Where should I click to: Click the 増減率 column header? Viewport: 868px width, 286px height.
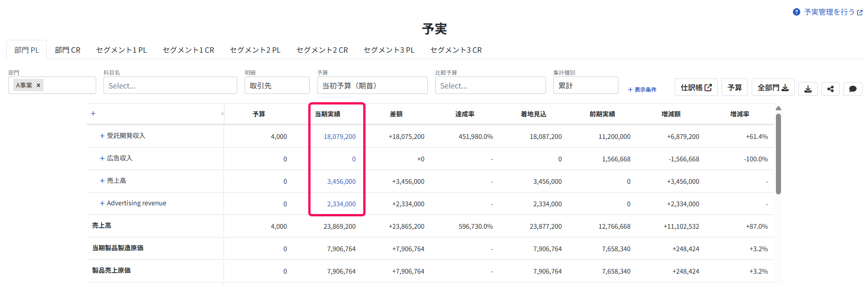(740, 114)
